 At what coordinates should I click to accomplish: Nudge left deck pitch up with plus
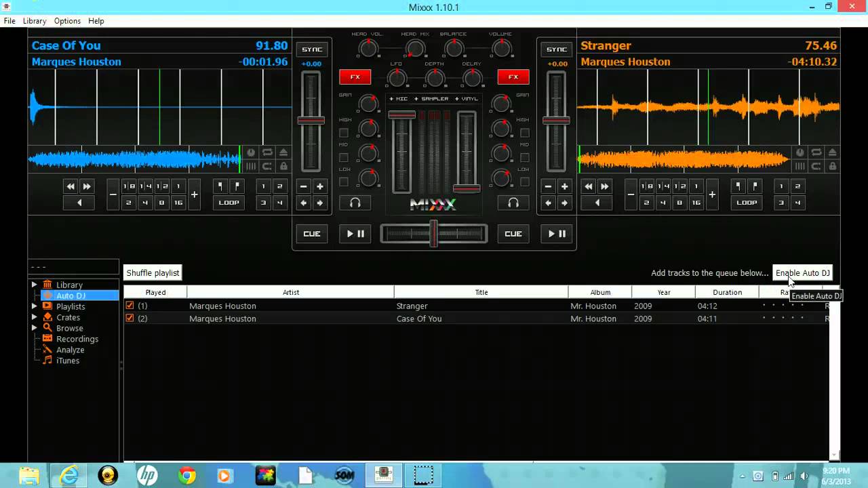320,186
